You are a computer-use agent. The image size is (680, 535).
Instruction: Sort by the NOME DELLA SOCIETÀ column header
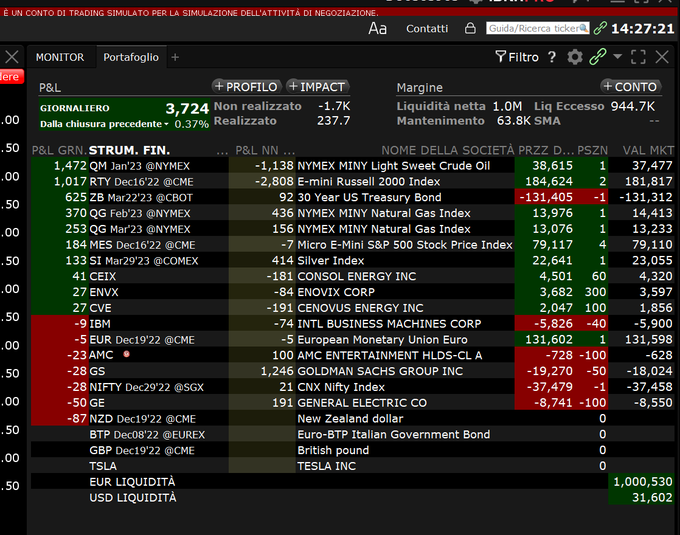(x=448, y=150)
